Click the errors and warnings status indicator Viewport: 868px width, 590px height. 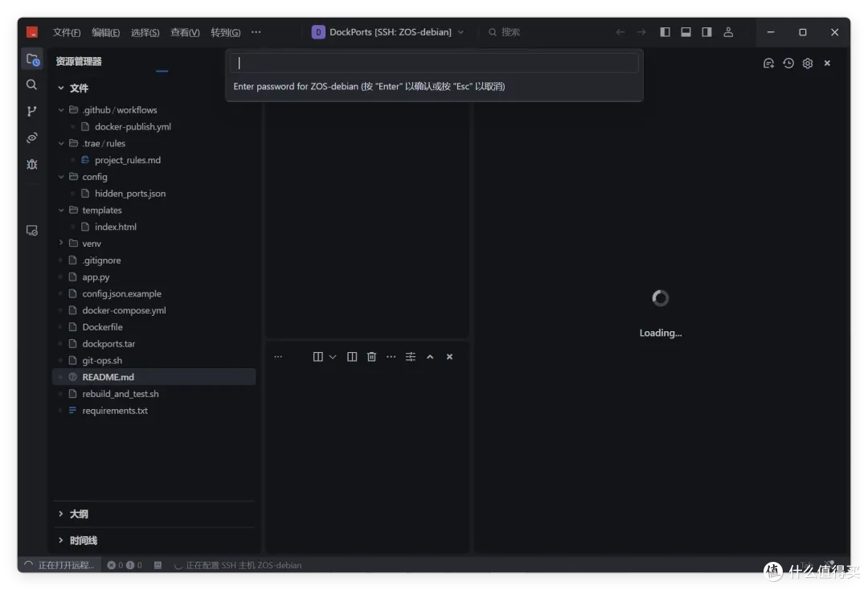click(x=124, y=565)
